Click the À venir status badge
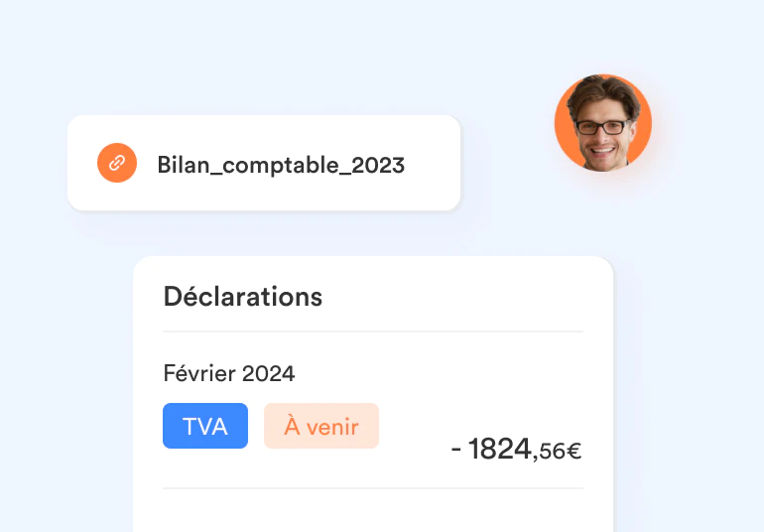Screen dimensions: 764x532 (320, 427)
